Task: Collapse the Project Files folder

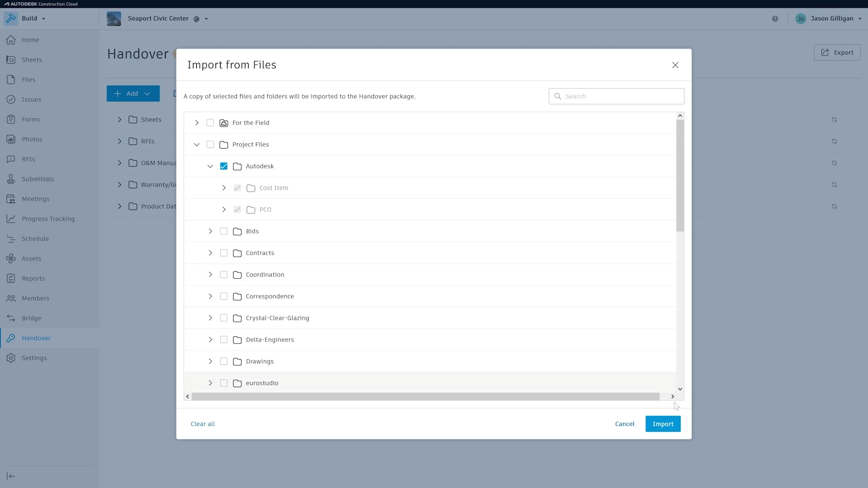Action: coord(197,144)
